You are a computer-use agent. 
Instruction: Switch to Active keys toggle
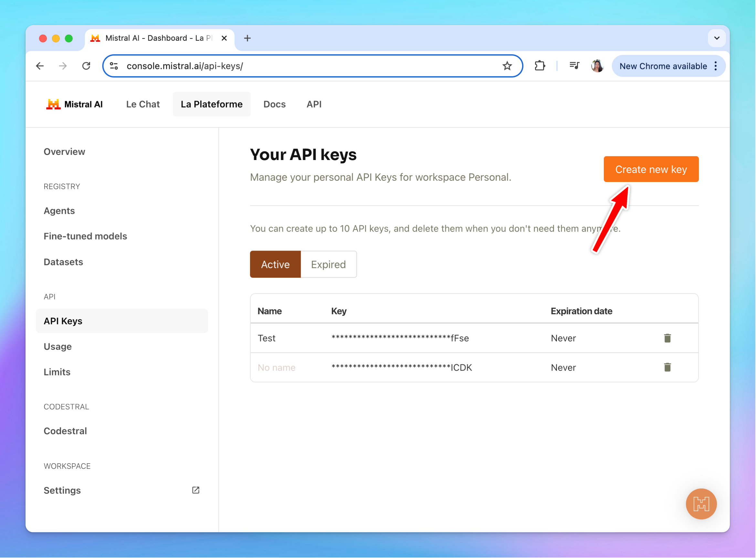(275, 264)
